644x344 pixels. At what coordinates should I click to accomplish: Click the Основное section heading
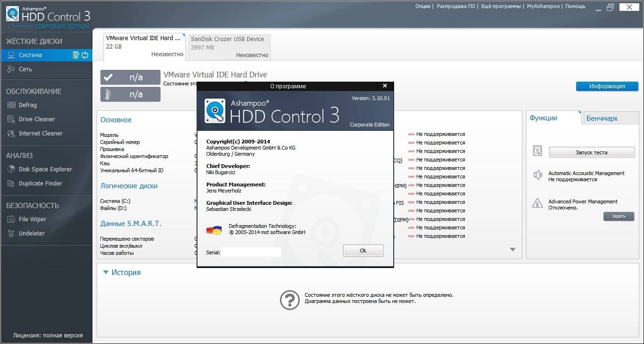click(116, 120)
